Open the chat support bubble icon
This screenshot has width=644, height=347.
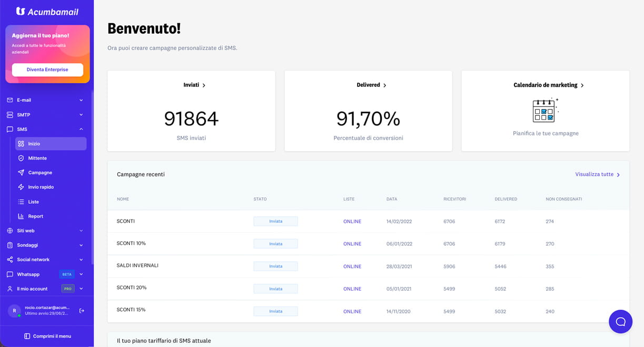click(620, 321)
